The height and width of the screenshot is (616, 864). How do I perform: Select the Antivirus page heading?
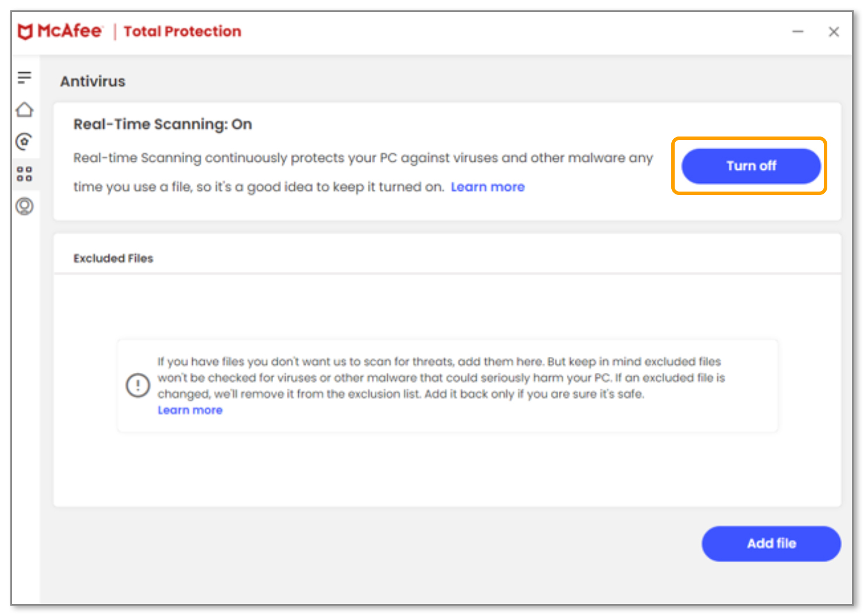point(92,81)
